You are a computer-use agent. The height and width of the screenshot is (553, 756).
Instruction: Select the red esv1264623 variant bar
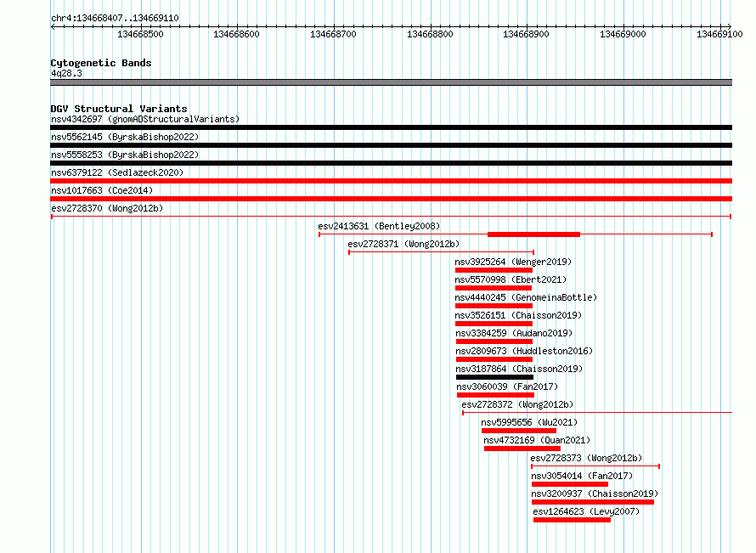tap(572, 520)
